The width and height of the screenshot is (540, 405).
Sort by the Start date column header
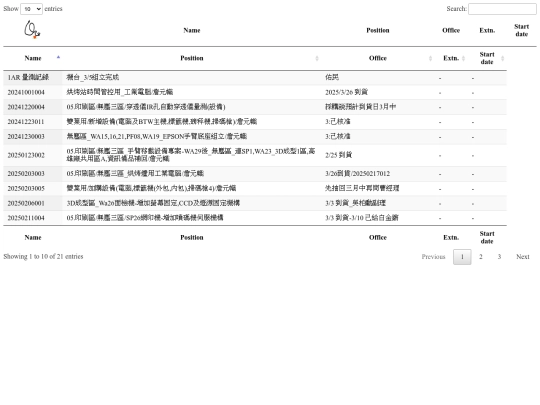coord(487,58)
